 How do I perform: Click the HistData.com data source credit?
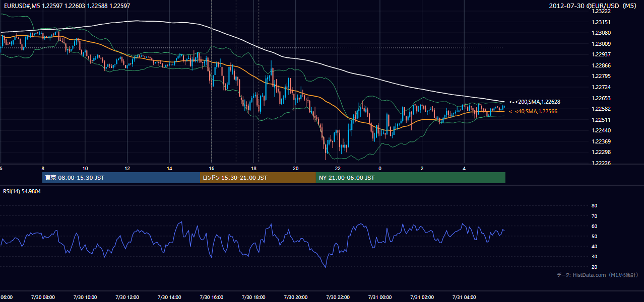598,275
